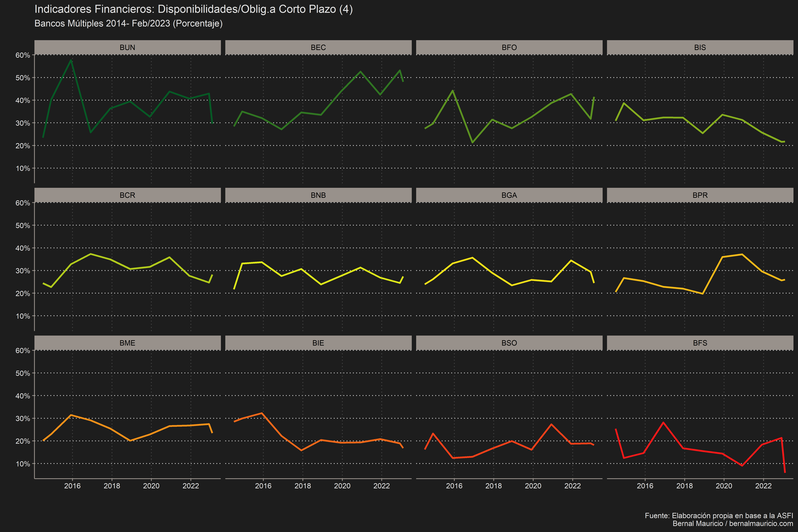798x532 pixels.
Task: Click the BIS facet header
Action: coord(700,47)
